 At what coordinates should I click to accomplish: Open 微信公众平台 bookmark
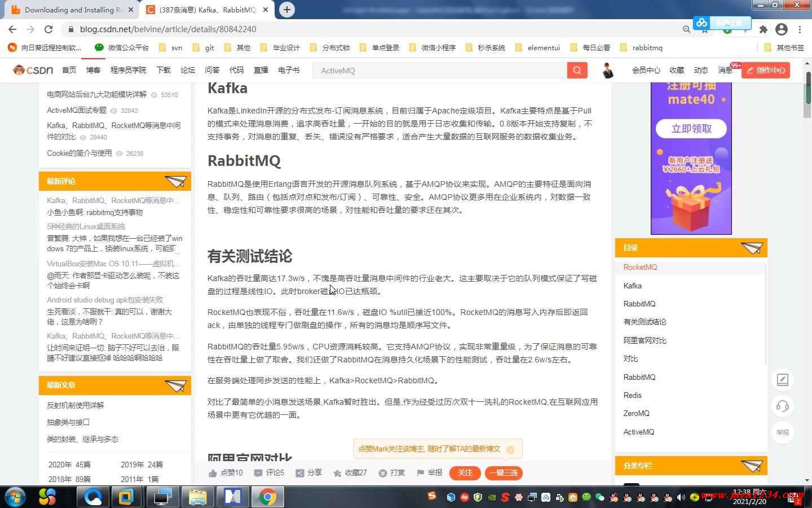(x=122, y=47)
